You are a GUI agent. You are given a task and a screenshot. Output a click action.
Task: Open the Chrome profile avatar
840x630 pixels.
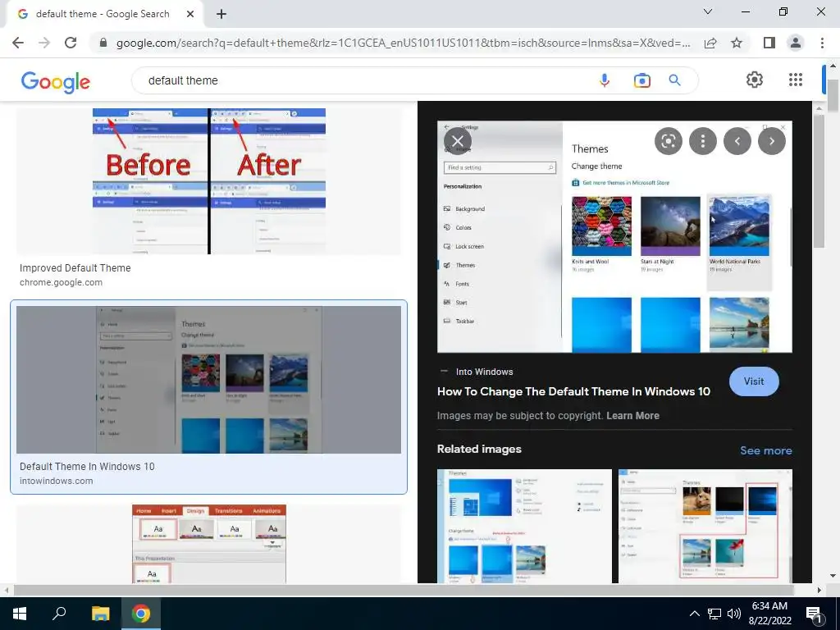796,43
